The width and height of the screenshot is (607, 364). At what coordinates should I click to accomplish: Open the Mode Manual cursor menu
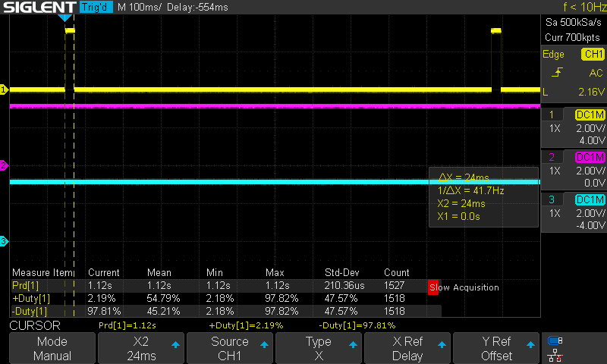click(52, 348)
